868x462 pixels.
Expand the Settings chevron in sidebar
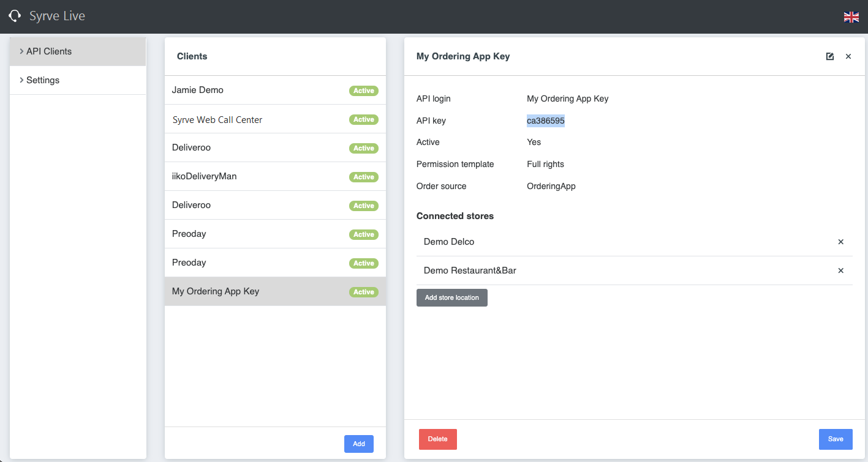pos(21,80)
